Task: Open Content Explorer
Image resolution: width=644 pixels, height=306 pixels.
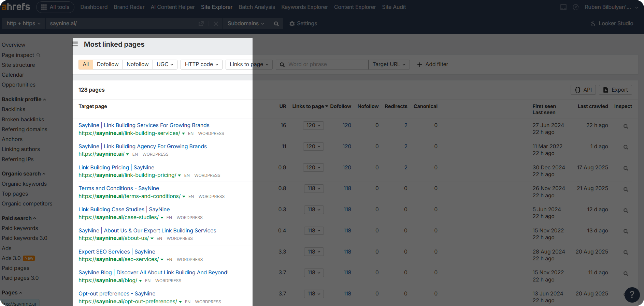Action: [x=355, y=7]
